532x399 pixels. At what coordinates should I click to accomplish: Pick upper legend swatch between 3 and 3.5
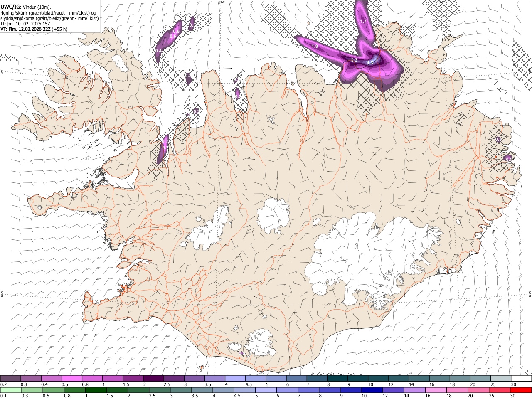194,379
